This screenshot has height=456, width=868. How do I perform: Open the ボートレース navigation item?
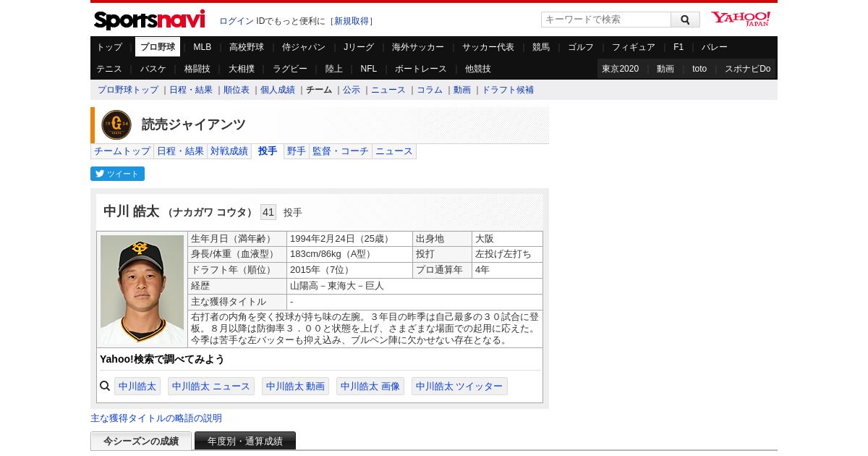421,69
